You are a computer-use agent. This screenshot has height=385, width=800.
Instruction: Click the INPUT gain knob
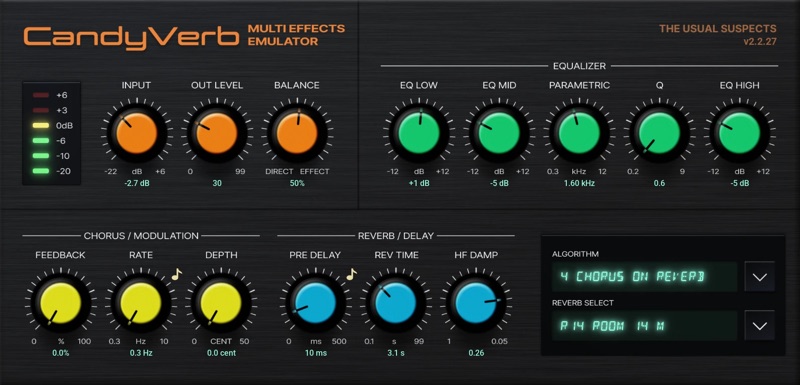(x=136, y=133)
